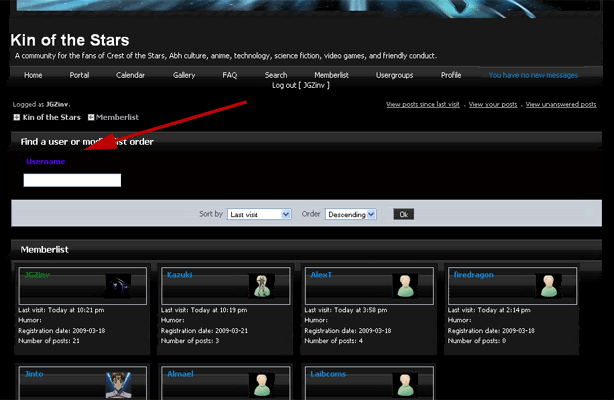Click AlexT's default avatar icon
The image size is (614, 400).
pos(405,286)
